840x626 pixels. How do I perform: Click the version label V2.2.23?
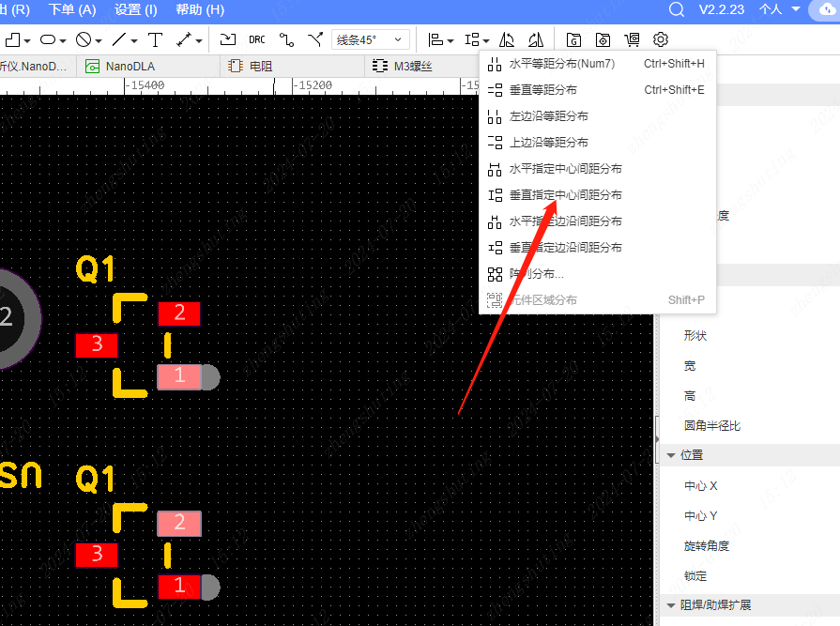[x=722, y=9]
